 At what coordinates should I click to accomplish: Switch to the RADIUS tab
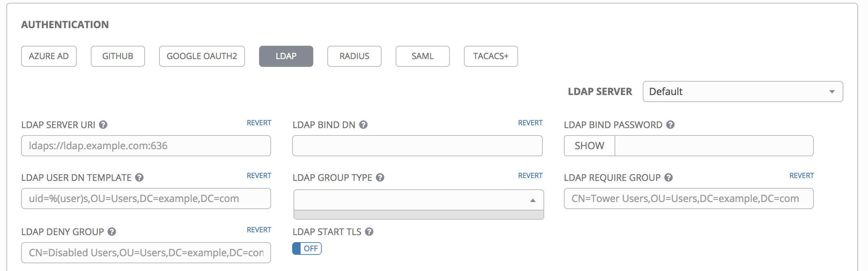[x=354, y=56]
